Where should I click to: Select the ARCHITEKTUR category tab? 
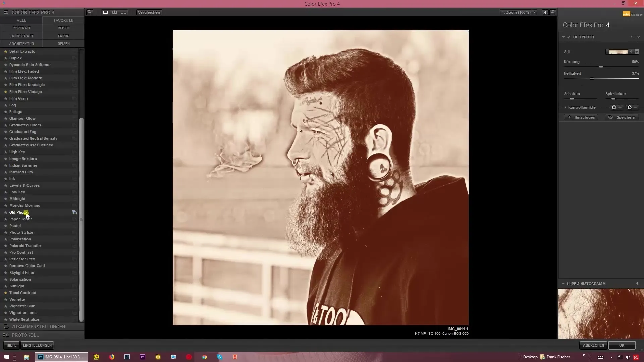click(x=21, y=44)
